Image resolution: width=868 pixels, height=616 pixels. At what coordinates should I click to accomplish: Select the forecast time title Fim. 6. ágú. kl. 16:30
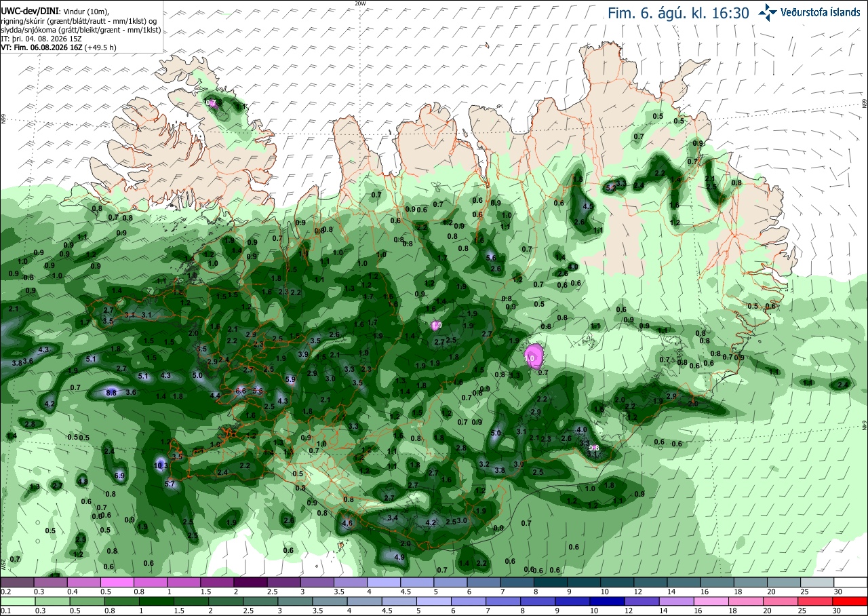coord(678,13)
